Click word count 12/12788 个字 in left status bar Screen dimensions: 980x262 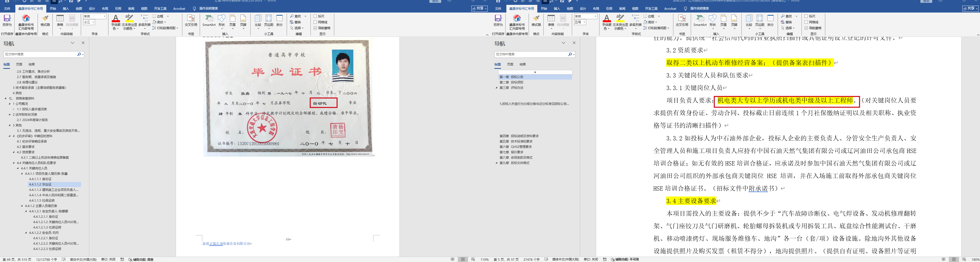pos(46,260)
